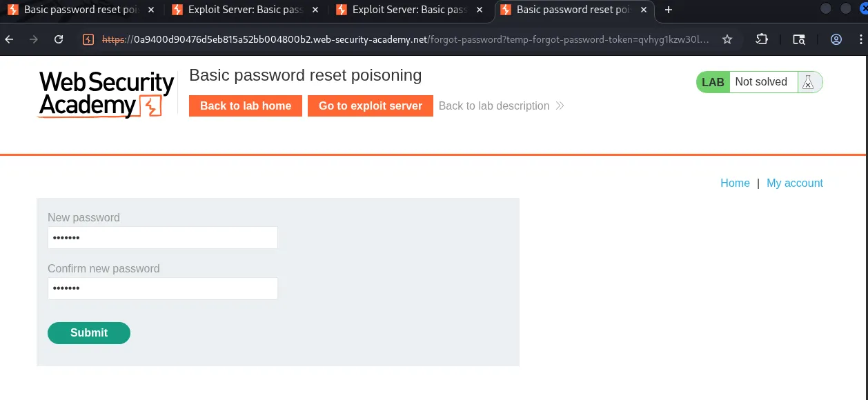This screenshot has height=400, width=868.
Task: Open the My account link
Action: (795, 183)
